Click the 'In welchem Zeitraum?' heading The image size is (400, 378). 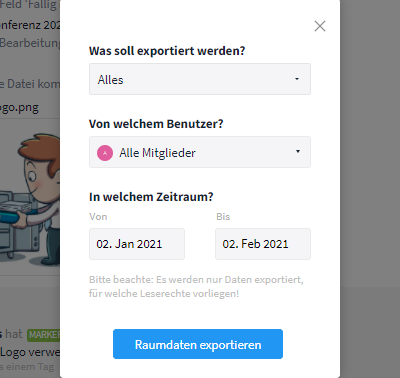[151, 197]
